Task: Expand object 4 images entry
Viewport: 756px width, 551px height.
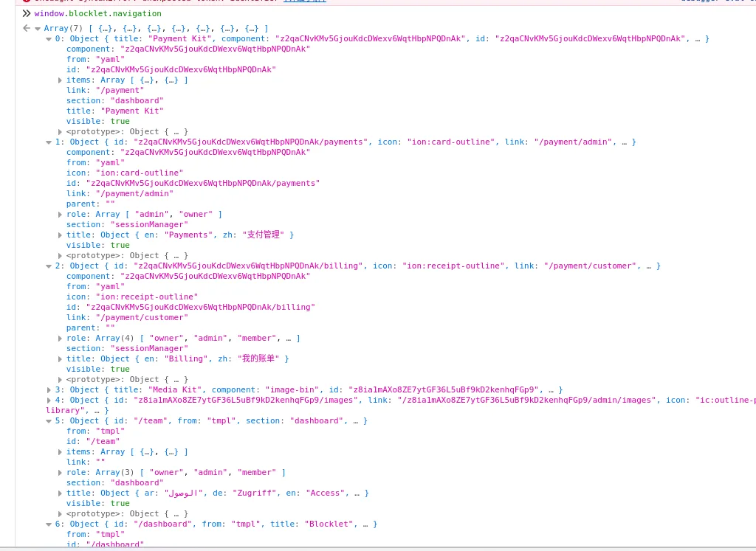Action: 49,401
